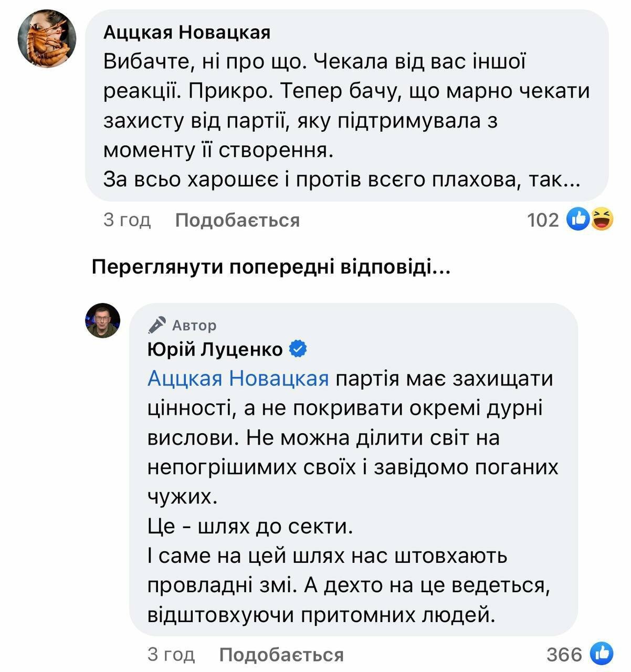631x672 pixels.
Task: Click the 3 год timestamp under Луценко's reply
Action: [171, 654]
